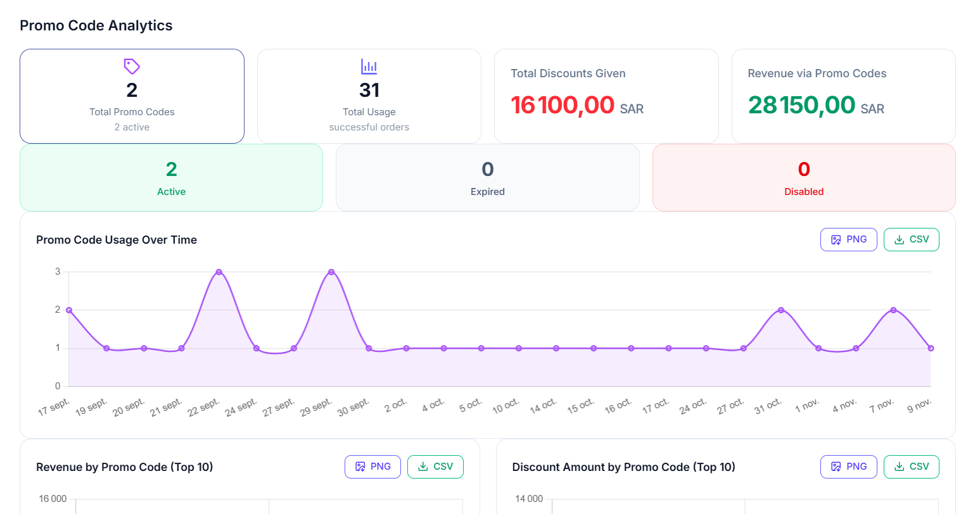Click the 'Revenue by Promo Code (Top 10)' title
Viewport: 980px width, 514px height.
[x=125, y=467]
